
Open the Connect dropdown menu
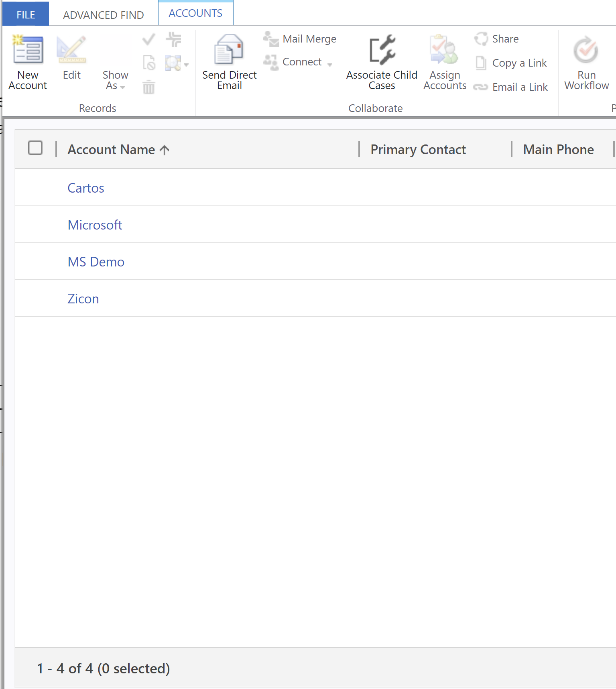pyautogui.click(x=330, y=64)
